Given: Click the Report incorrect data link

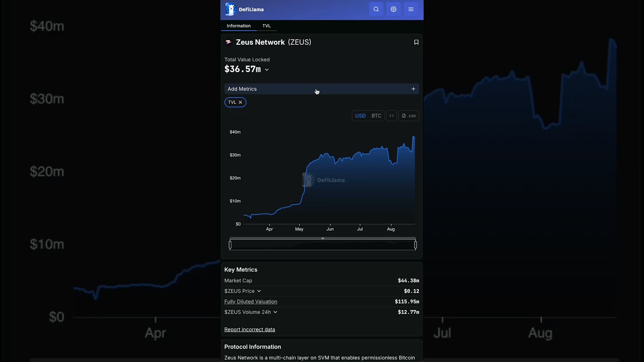Looking at the screenshot, I should pos(250,329).
